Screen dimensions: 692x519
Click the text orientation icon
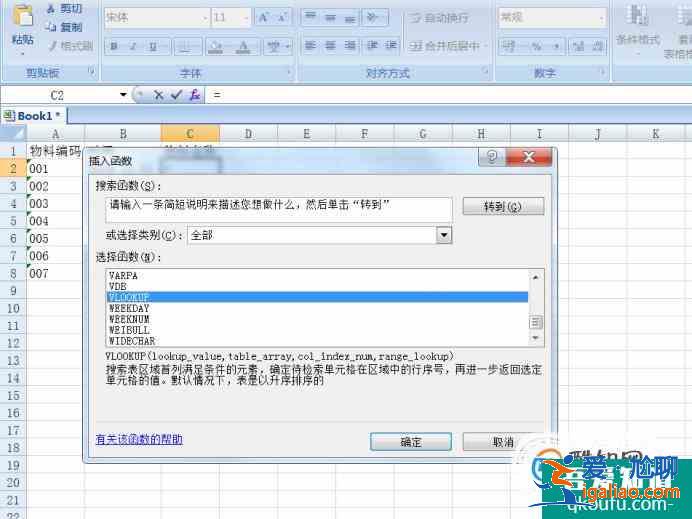click(x=374, y=17)
